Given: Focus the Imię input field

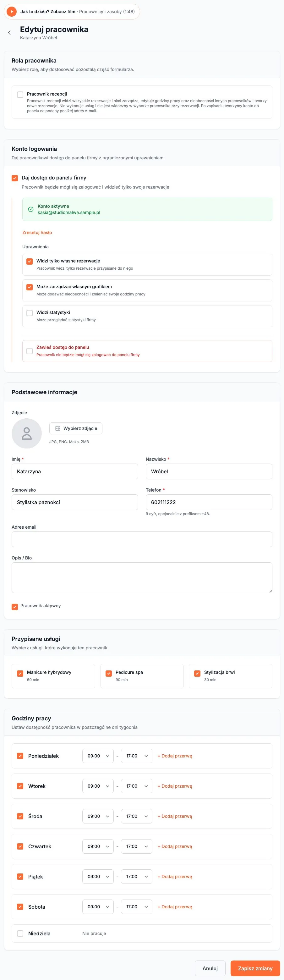Looking at the screenshot, I should coord(75,471).
